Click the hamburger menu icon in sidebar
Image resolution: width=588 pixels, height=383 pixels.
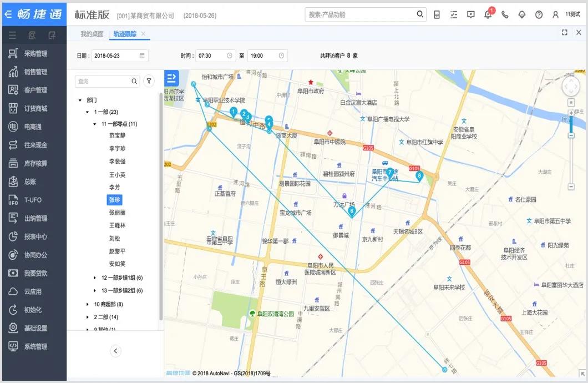coord(12,36)
